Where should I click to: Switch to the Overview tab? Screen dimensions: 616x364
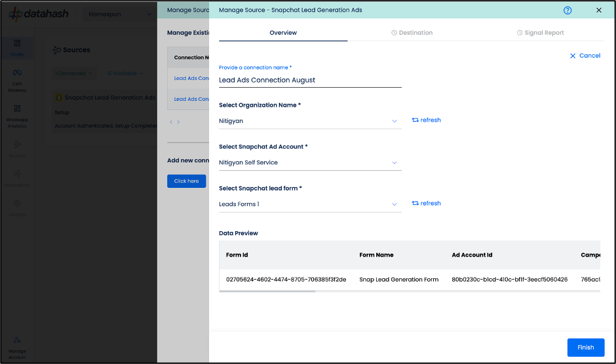283,33
